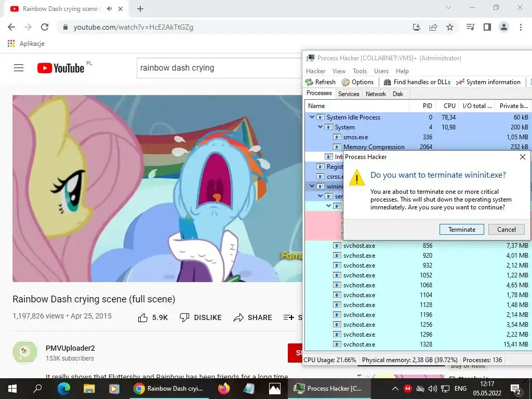Refresh the Process Hacker process list

point(320,82)
